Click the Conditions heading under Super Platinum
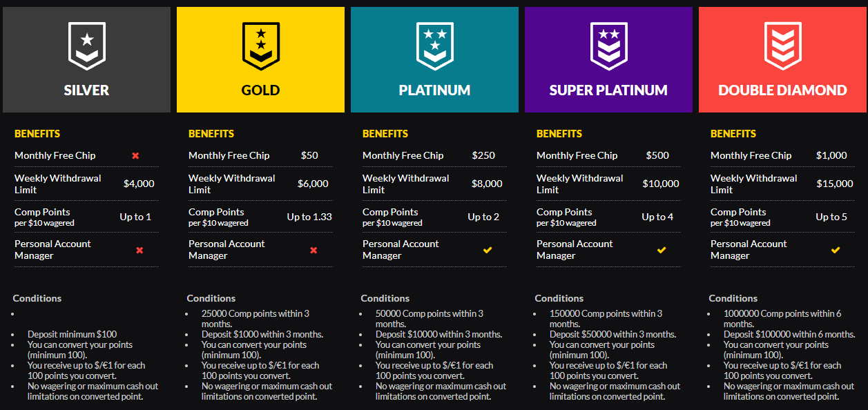Screen dimensions: 868x410 (559, 298)
